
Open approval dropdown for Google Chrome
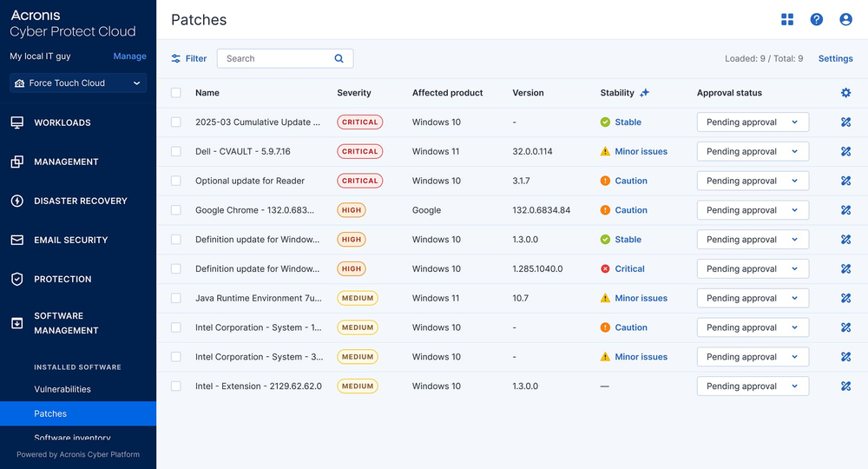point(753,210)
